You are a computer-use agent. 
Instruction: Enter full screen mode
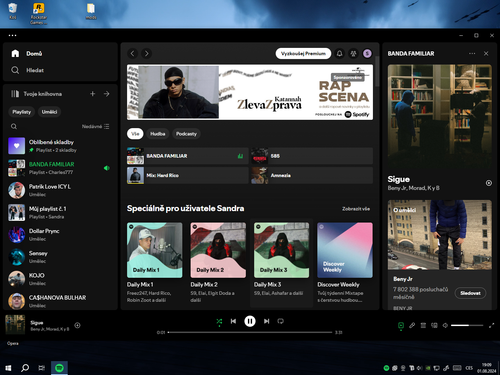coord(491,325)
